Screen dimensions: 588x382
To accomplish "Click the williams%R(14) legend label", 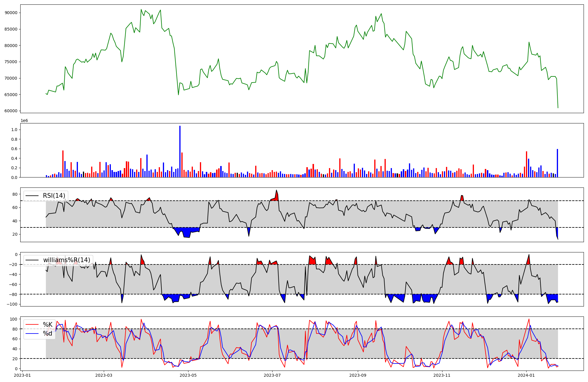I will pyautogui.click(x=66, y=260).
